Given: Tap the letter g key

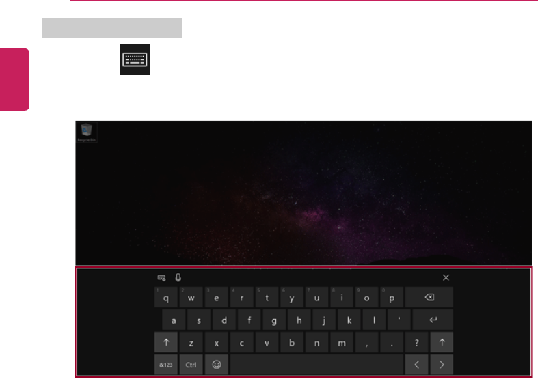Looking at the screenshot, I should pyautogui.click(x=274, y=320).
